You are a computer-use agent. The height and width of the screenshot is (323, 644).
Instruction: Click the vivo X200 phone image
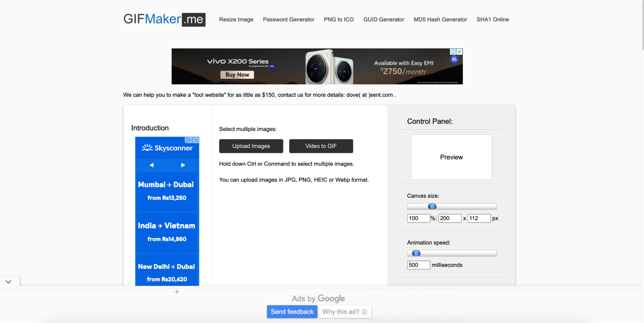tap(329, 67)
